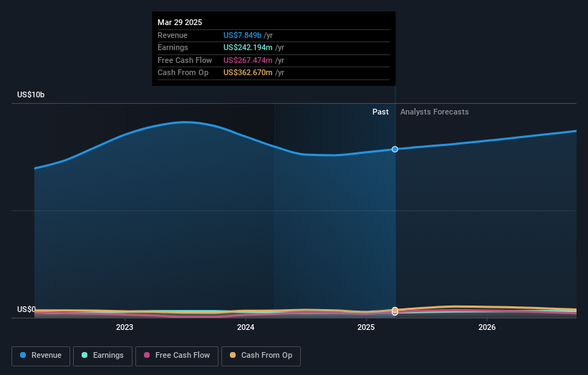This screenshot has height=375, width=588.
Task: Click the Mar 29 2025 tooltip date
Action: tap(180, 22)
